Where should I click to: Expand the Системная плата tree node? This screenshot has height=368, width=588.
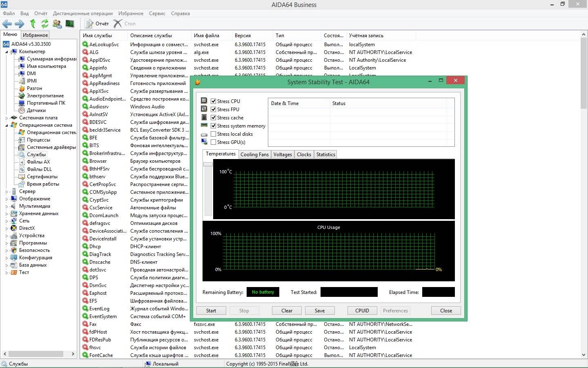point(7,118)
